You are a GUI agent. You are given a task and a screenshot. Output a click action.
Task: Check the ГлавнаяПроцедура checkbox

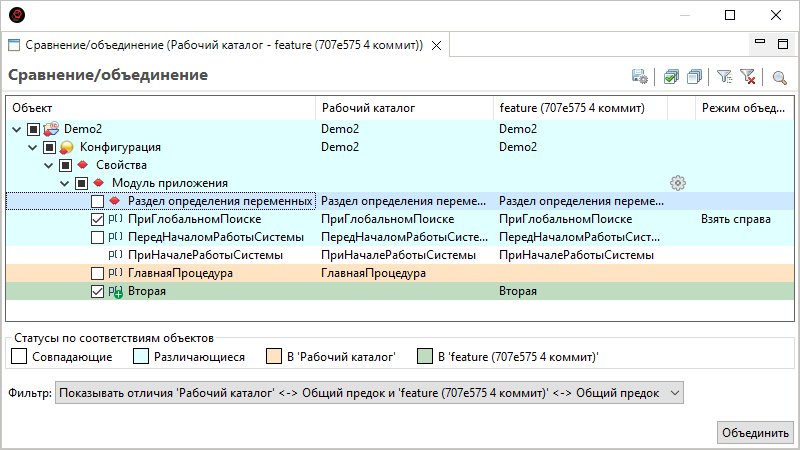click(x=97, y=273)
